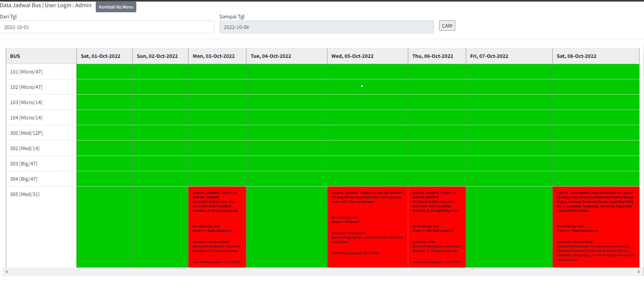Image resolution: width=644 pixels, height=292 pixels.
Task: Click green cell for bus 102 on Sat, 01-Oct-2022
Action: (104, 87)
